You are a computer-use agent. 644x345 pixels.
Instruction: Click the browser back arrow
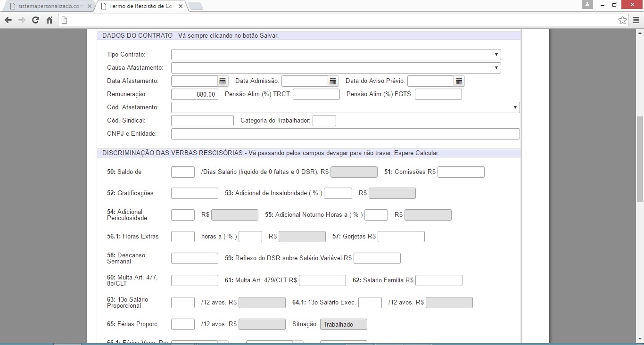pos(8,20)
